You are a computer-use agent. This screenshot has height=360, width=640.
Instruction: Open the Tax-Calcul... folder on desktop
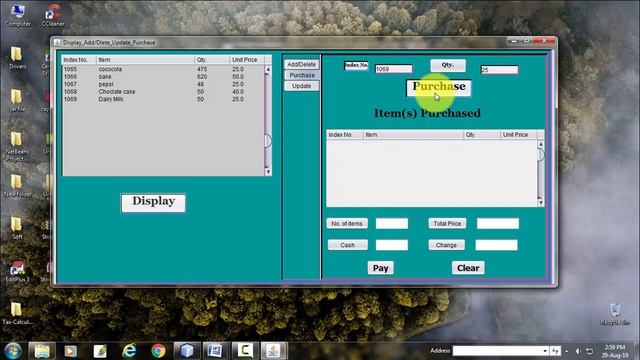(x=17, y=313)
